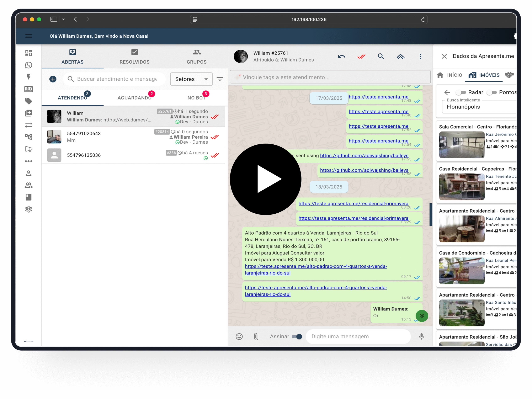Select the AGUARDANDO tab

pyautogui.click(x=134, y=98)
